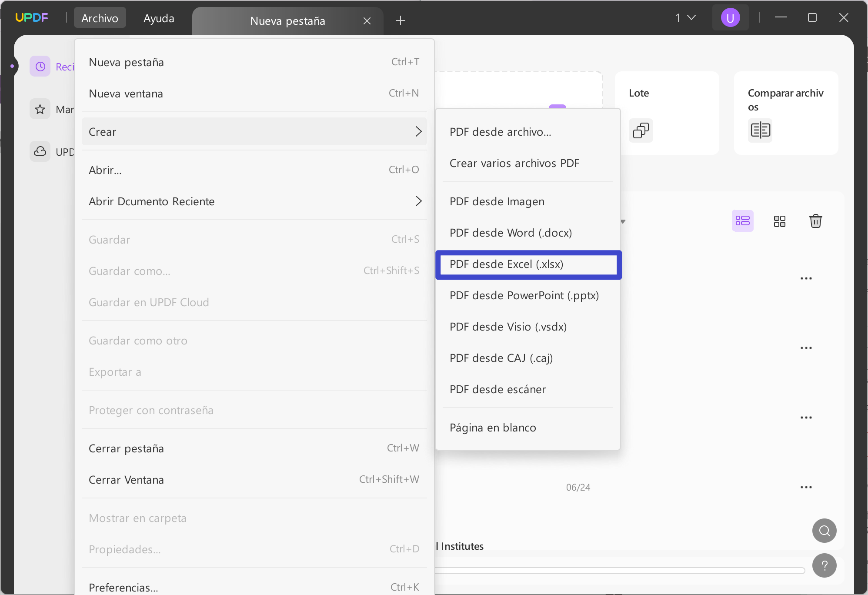Open the UPDF Cloud sidebar icon
This screenshot has width=868, height=595.
click(x=40, y=151)
